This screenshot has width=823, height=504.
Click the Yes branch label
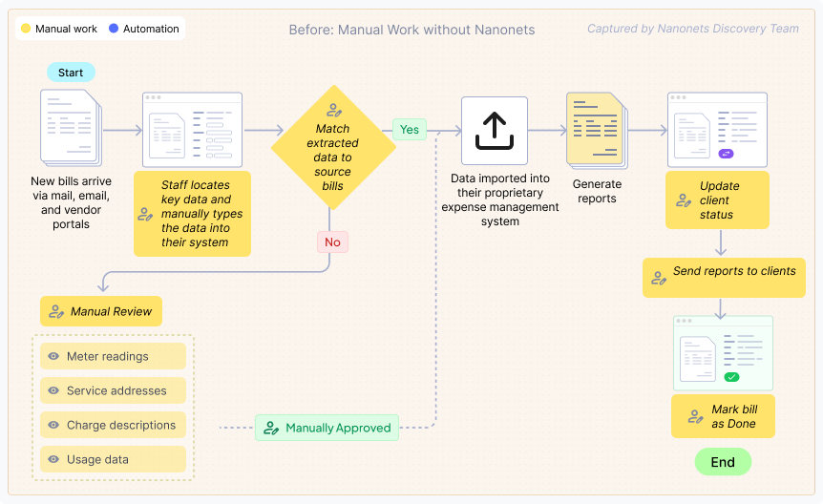coord(410,130)
